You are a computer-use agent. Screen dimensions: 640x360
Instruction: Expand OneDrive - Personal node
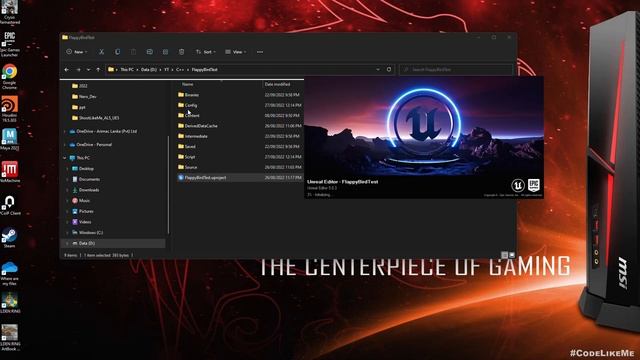[65, 144]
